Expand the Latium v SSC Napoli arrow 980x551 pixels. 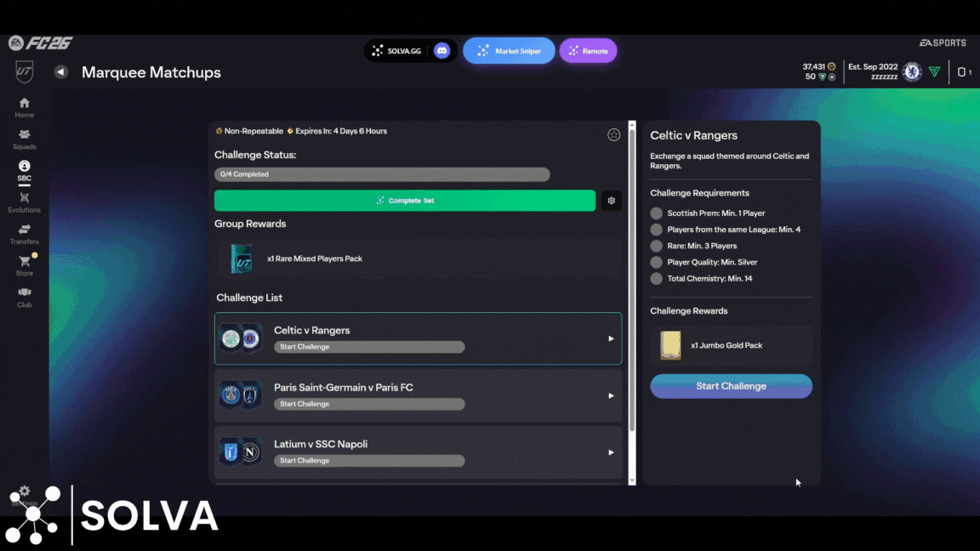click(x=611, y=452)
